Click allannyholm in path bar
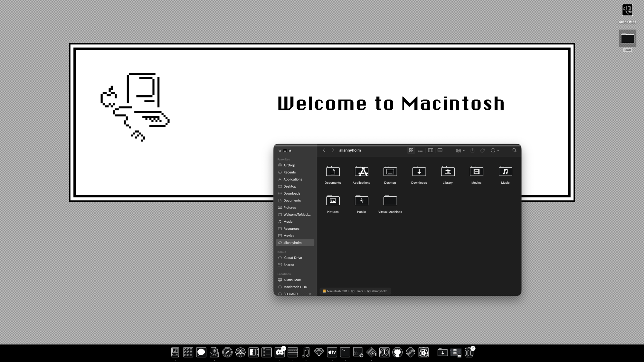Viewport: 644px width, 362px height. (x=377, y=291)
